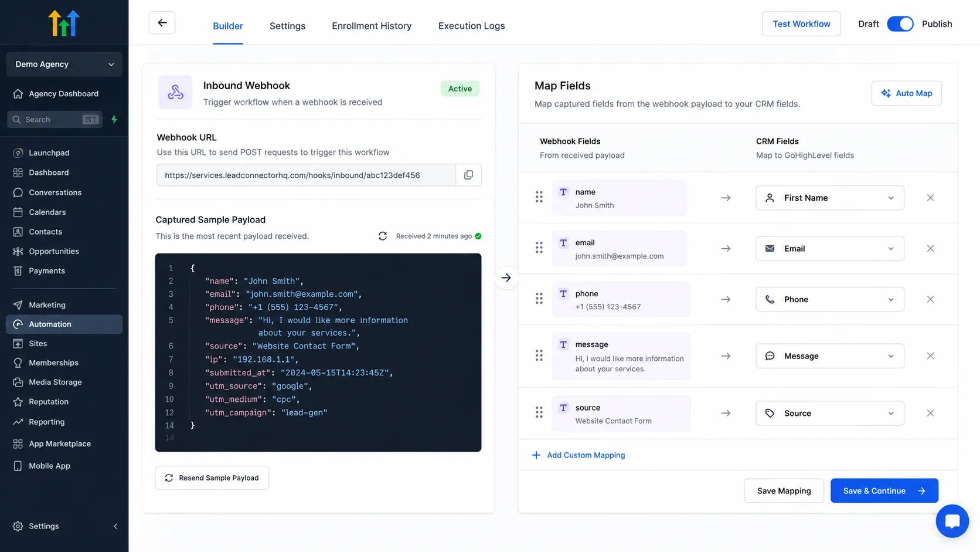Toggle the Draft/Publish switch
980x552 pixels.
tap(900, 24)
